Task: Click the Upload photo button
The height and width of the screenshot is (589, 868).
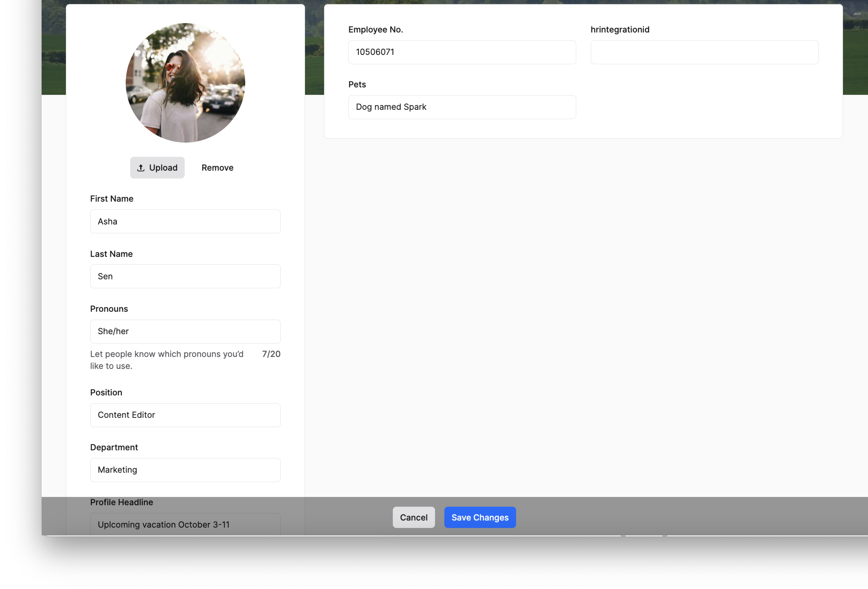Action: coord(157,167)
